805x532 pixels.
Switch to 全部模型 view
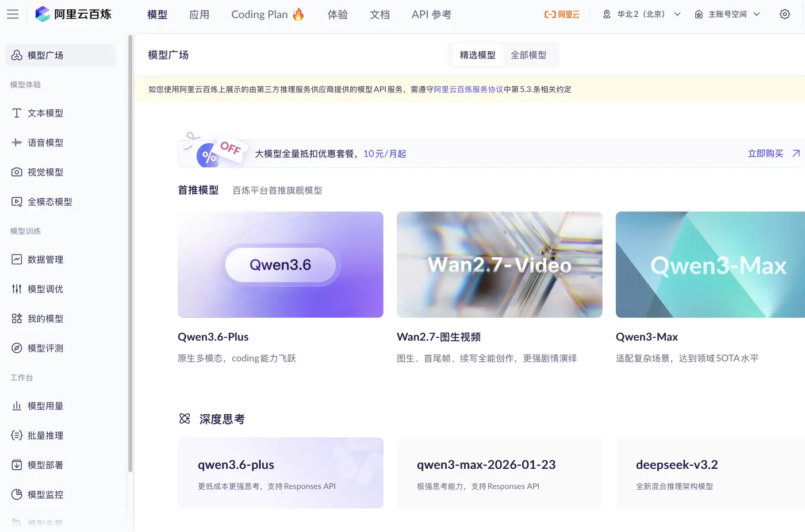pyautogui.click(x=528, y=55)
